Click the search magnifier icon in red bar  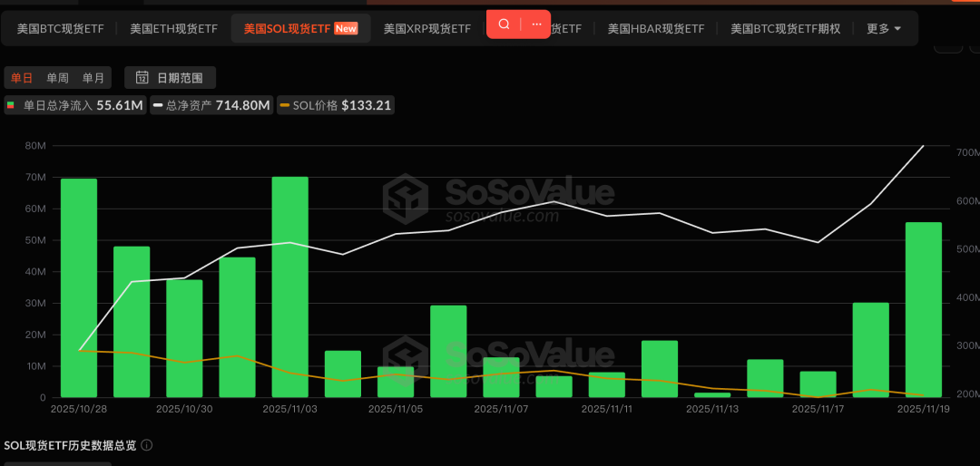tap(505, 24)
